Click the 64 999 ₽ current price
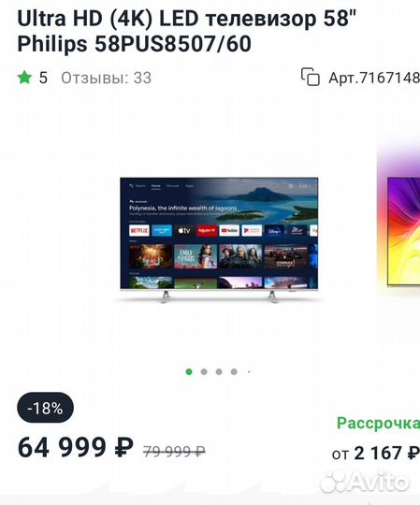Viewport: 420px width, 505px height. pos(76,447)
